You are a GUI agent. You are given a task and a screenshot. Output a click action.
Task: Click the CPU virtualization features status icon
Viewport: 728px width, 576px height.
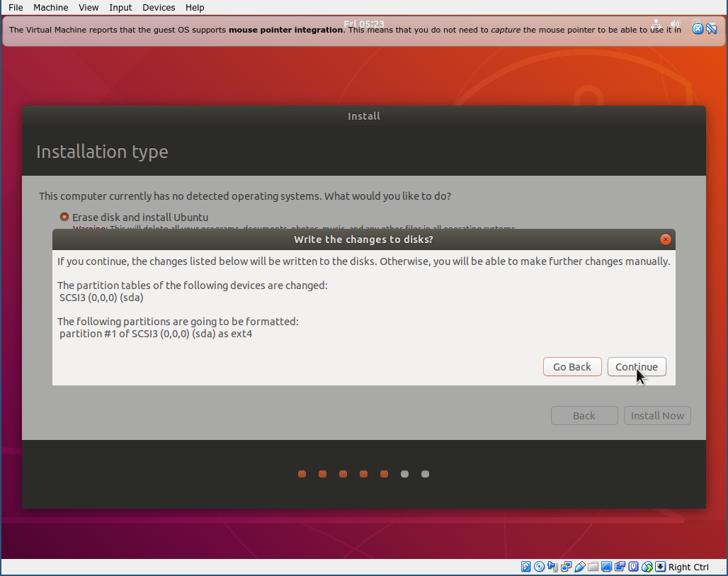click(633, 567)
